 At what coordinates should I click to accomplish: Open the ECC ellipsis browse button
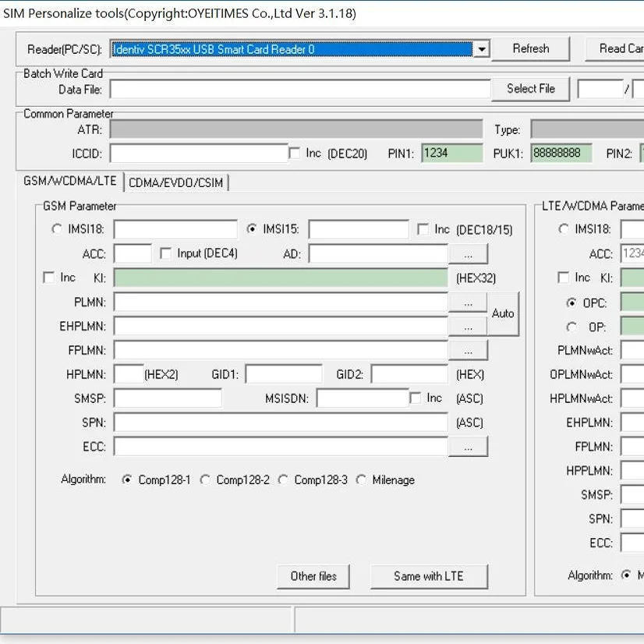click(468, 447)
